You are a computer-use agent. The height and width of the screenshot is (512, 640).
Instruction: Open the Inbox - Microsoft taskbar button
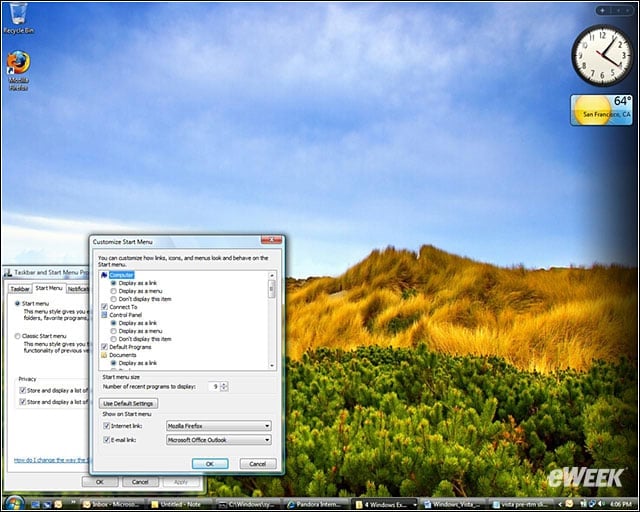tap(112, 504)
